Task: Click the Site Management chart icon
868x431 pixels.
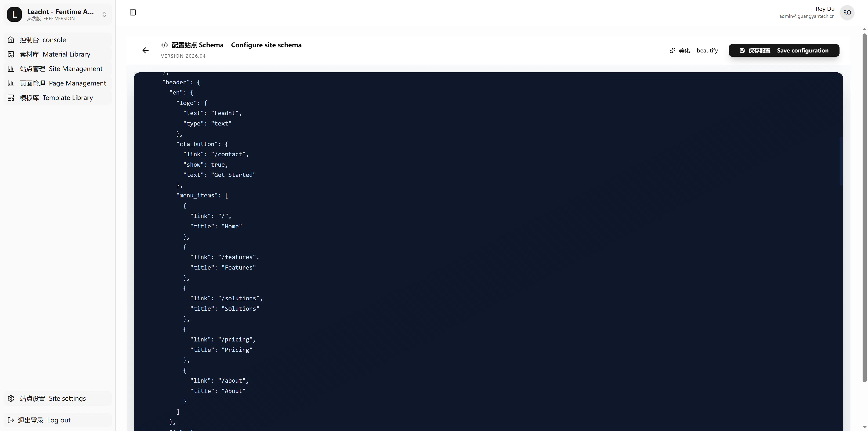Action: pos(11,69)
